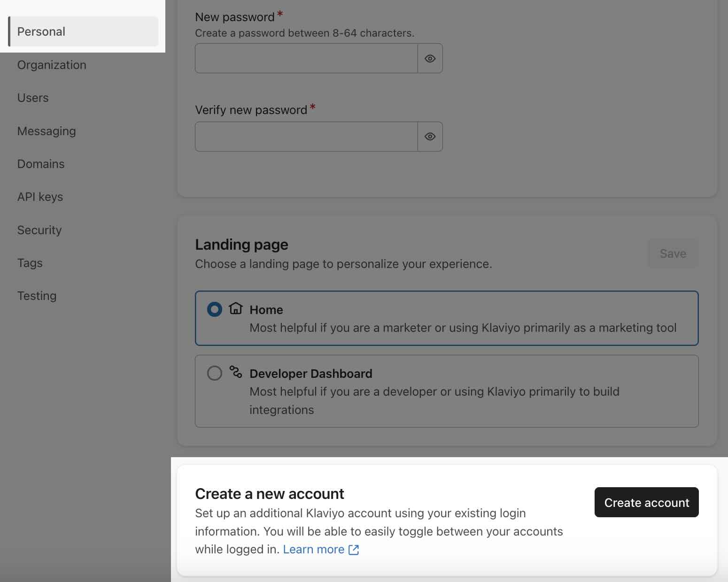Open the Security settings section
The height and width of the screenshot is (582, 728).
coord(39,230)
